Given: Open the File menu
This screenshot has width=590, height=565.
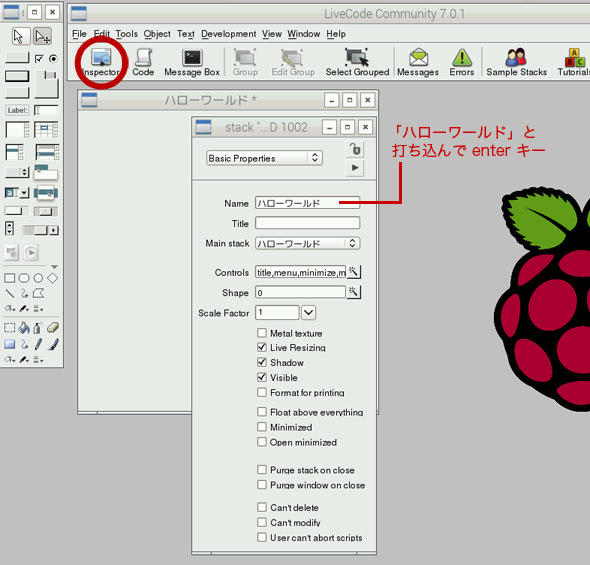Looking at the screenshot, I should point(79,34).
